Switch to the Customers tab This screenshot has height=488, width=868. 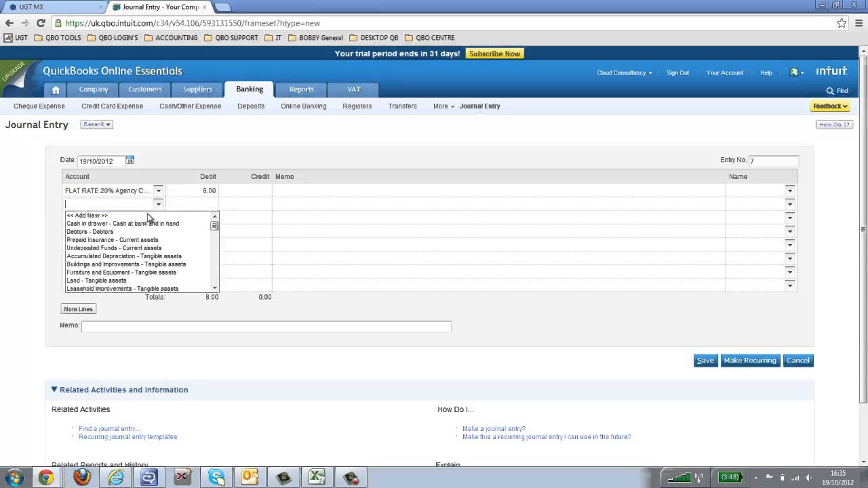click(x=145, y=89)
